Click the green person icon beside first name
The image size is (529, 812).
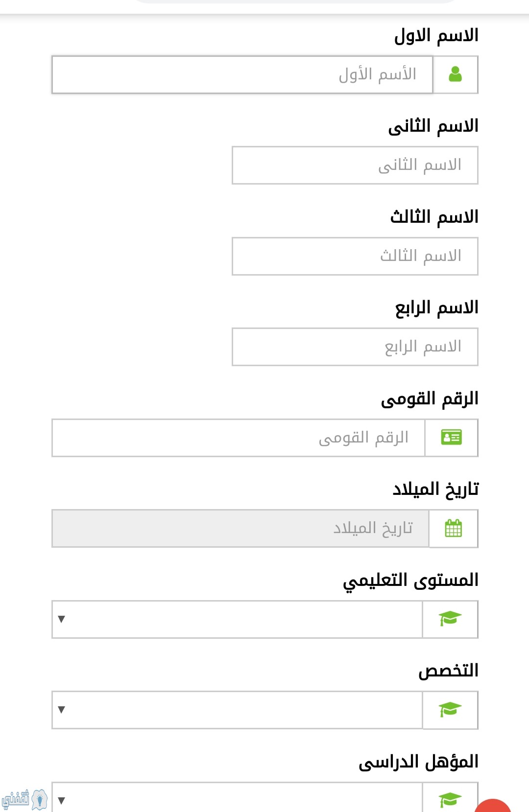456,74
